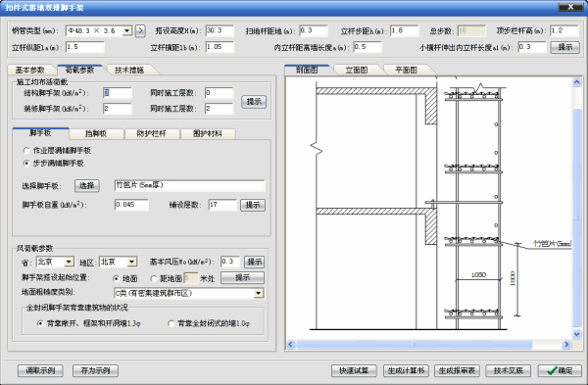Switch to the 技术措施 tab
This screenshot has width=588, height=385.
tap(129, 70)
